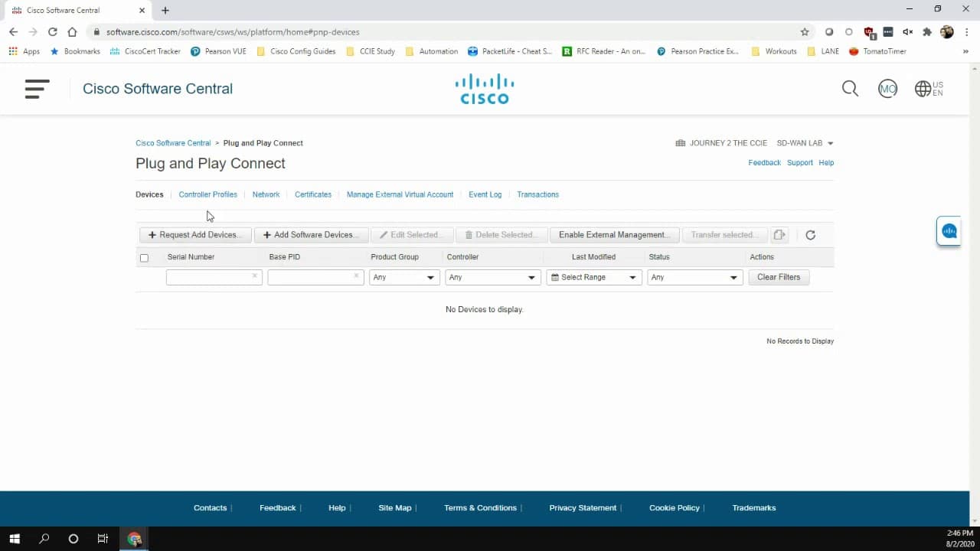This screenshot has width=980, height=551.
Task: Open the Apps bookmarks shortcut
Action: [24, 51]
